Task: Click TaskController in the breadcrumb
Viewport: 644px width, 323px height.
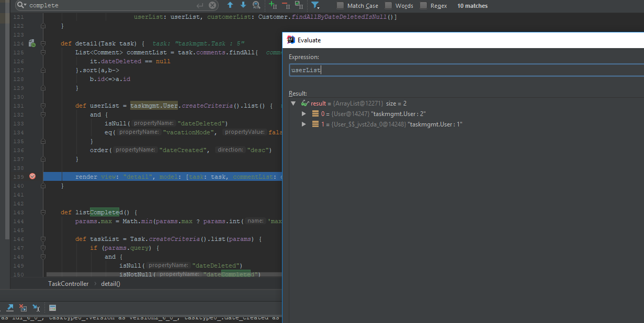Action: click(69, 284)
